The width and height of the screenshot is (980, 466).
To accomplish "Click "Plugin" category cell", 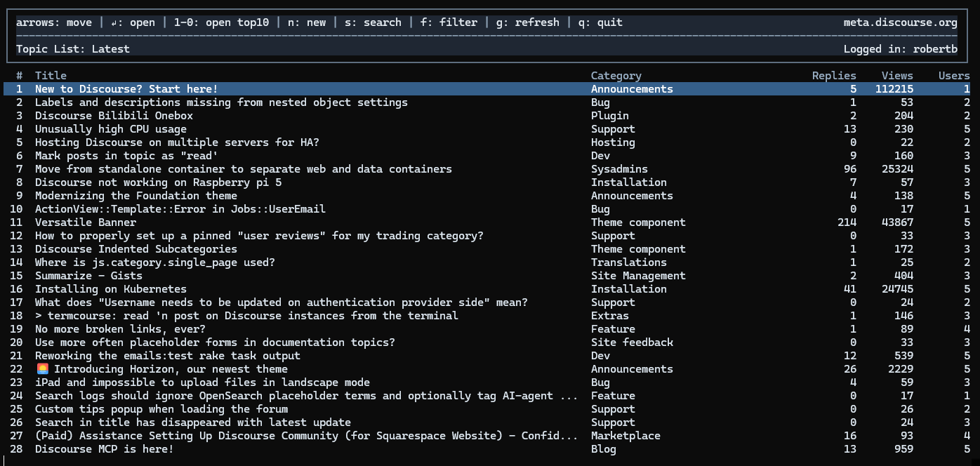I will 610,116.
